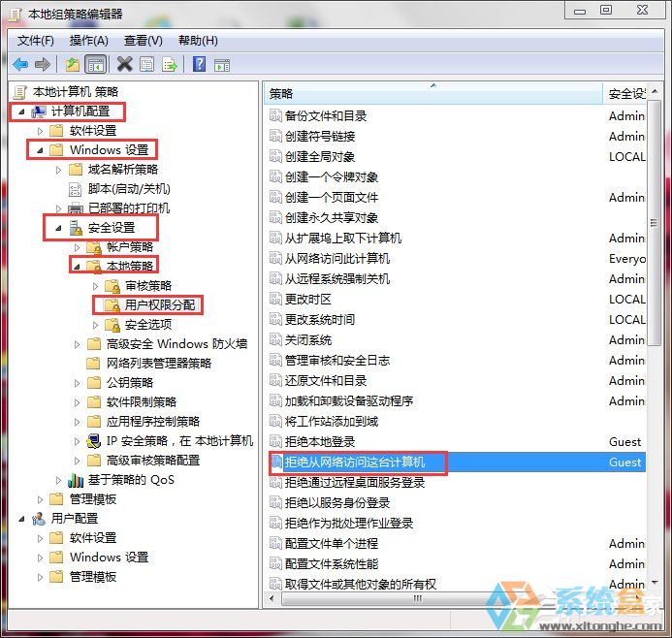Select the policy 创建一个令牌对象
This screenshot has height=638, width=672.
click(332, 177)
